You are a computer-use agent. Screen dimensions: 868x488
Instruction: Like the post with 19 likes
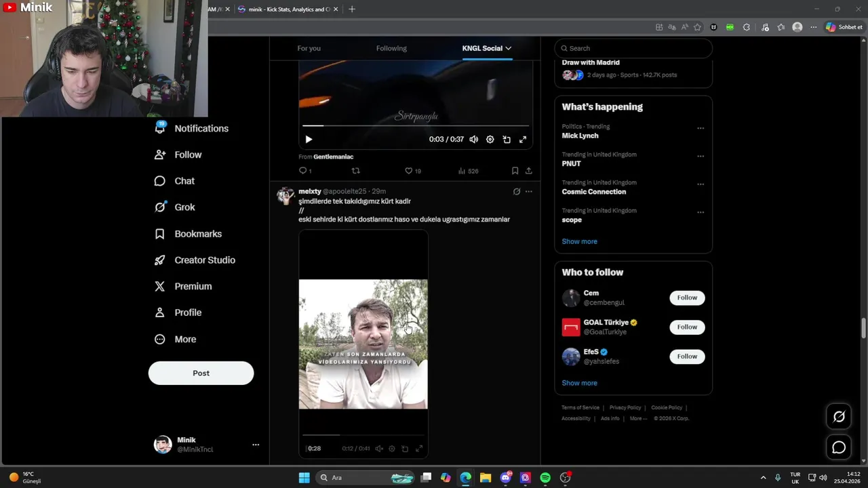tap(413, 171)
